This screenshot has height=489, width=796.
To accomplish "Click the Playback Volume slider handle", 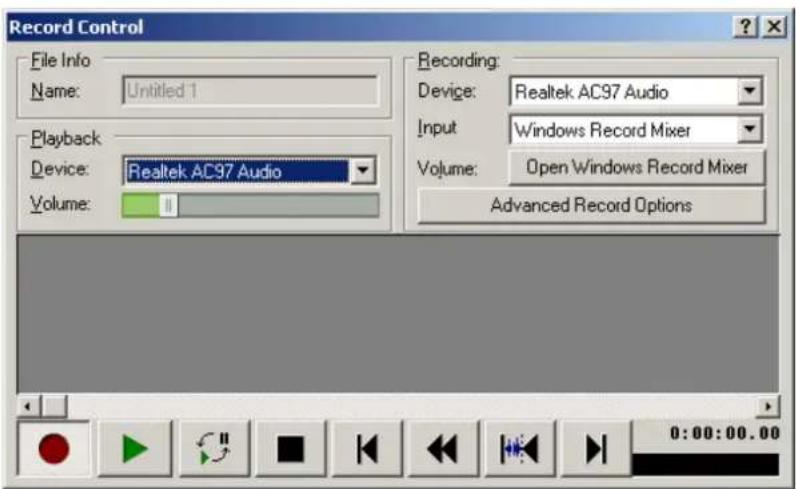I will coord(169,205).
